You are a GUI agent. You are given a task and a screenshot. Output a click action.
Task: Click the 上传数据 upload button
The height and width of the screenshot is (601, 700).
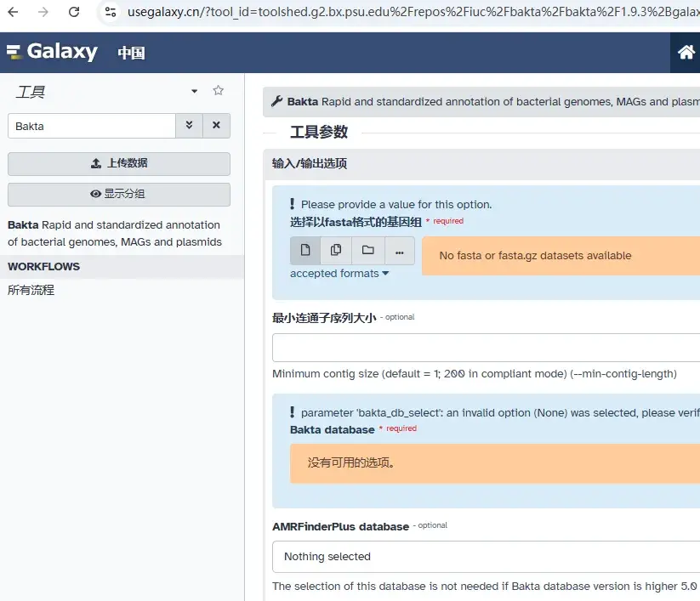coord(119,163)
